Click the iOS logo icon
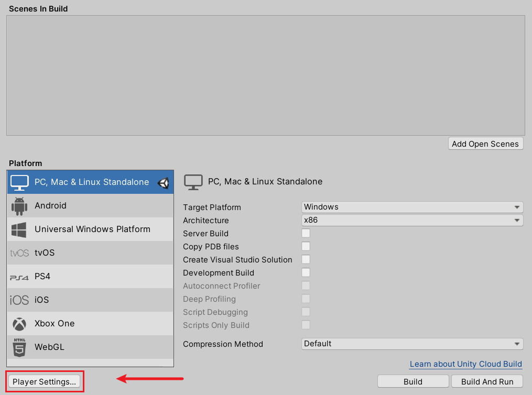The image size is (532, 395). [x=19, y=300]
